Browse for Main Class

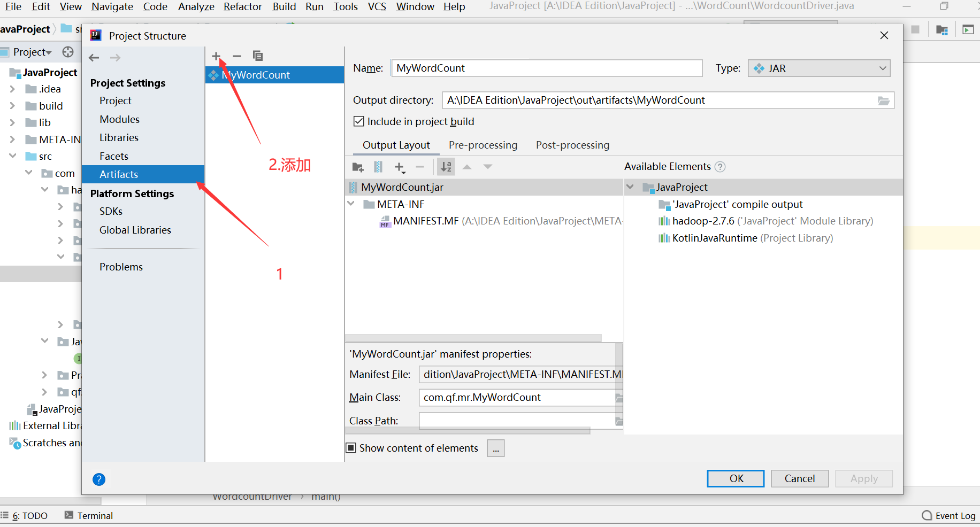coord(619,398)
